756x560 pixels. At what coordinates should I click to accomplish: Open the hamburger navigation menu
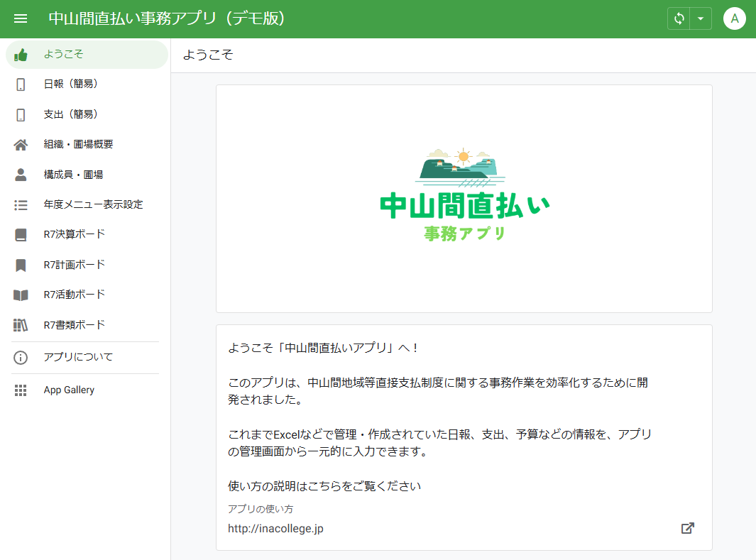pos(21,18)
